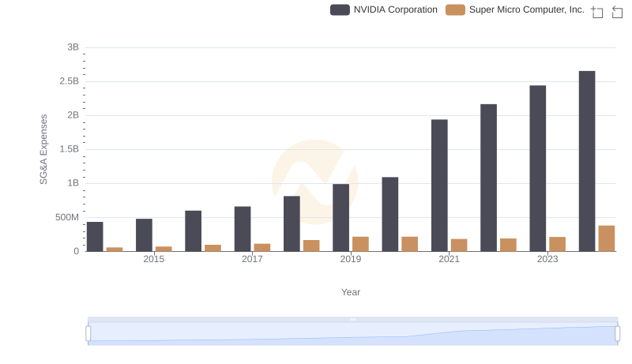The width and height of the screenshot is (632, 364).
Task: Click the Super Micro bar for 2021
Action: coord(459,246)
